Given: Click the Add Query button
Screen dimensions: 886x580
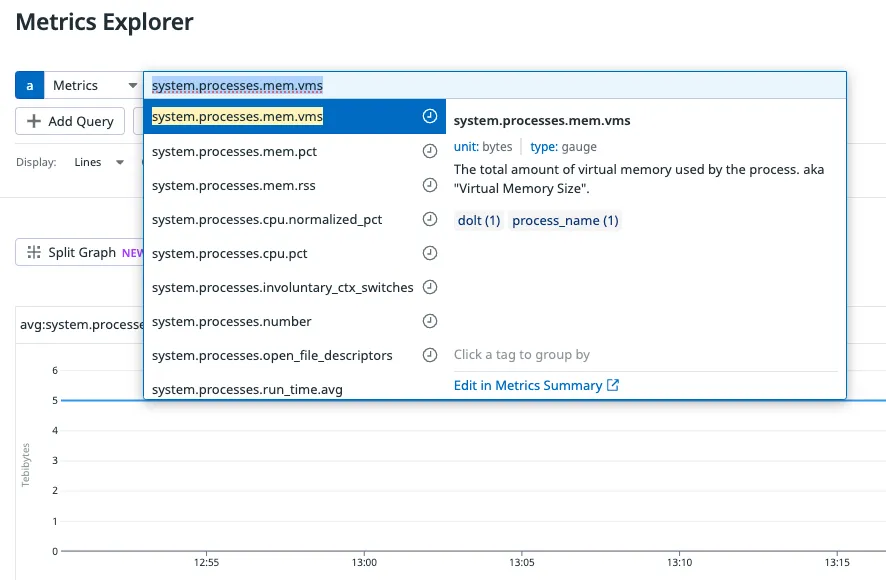Looking at the screenshot, I should [69, 121].
